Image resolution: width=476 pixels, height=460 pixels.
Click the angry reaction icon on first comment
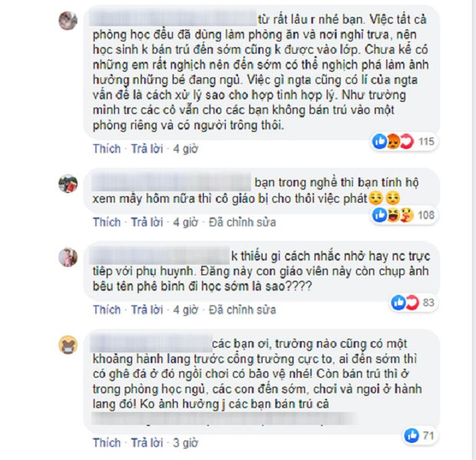point(393,141)
